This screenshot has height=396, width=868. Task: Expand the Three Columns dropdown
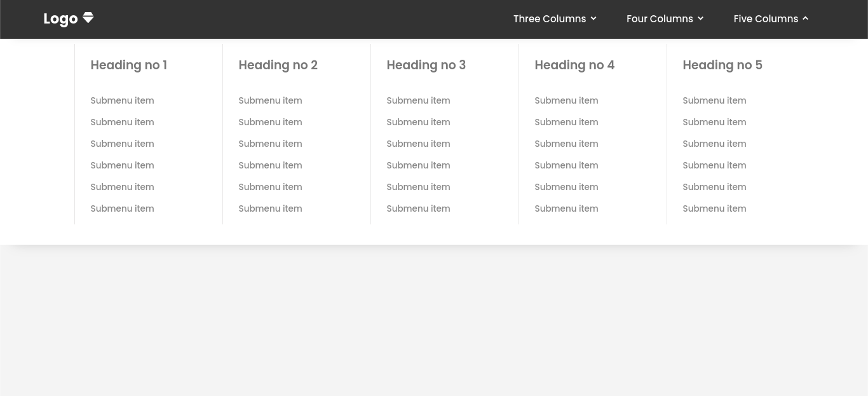click(550, 18)
